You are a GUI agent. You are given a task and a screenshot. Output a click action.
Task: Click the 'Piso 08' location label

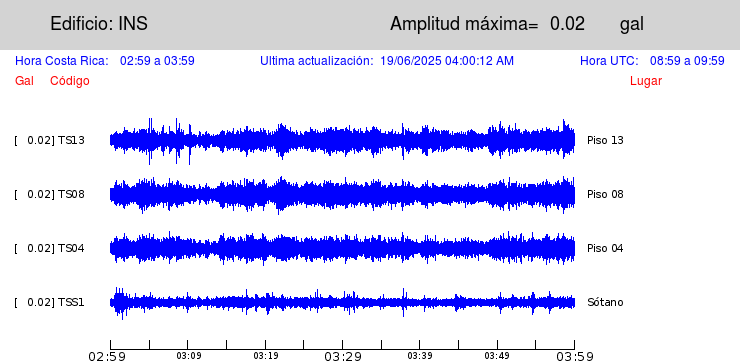pyautogui.click(x=605, y=194)
